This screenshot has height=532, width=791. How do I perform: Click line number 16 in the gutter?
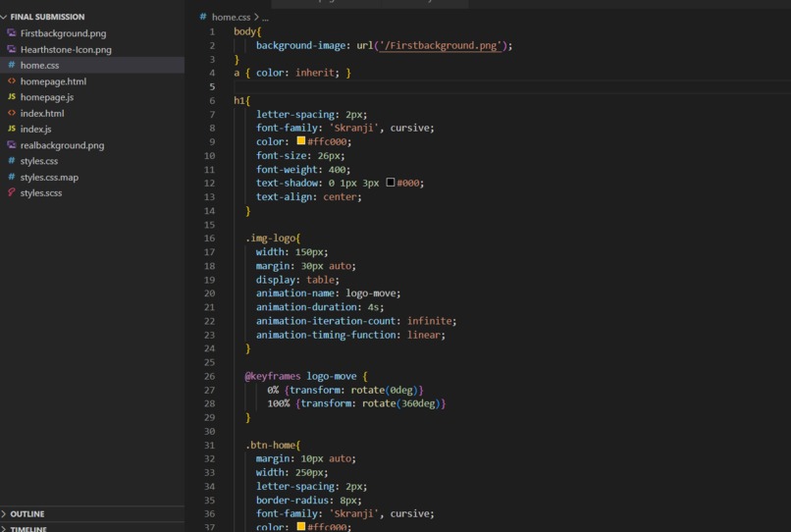pos(210,239)
